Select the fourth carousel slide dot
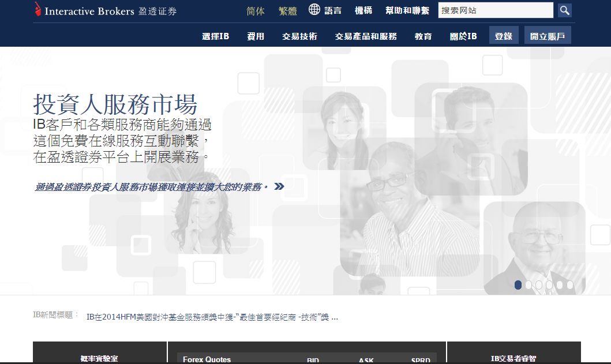 pyautogui.click(x=549, y=285)
